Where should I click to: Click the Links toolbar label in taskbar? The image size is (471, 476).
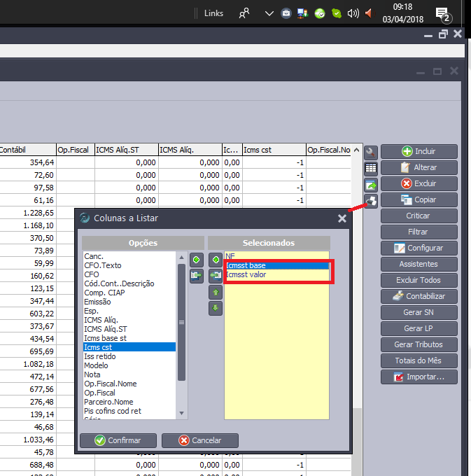(x=213, y=13)
